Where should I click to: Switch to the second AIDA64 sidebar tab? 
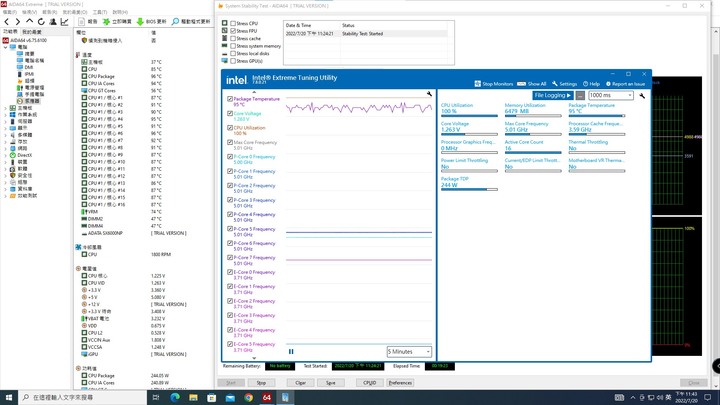point(32,32)
